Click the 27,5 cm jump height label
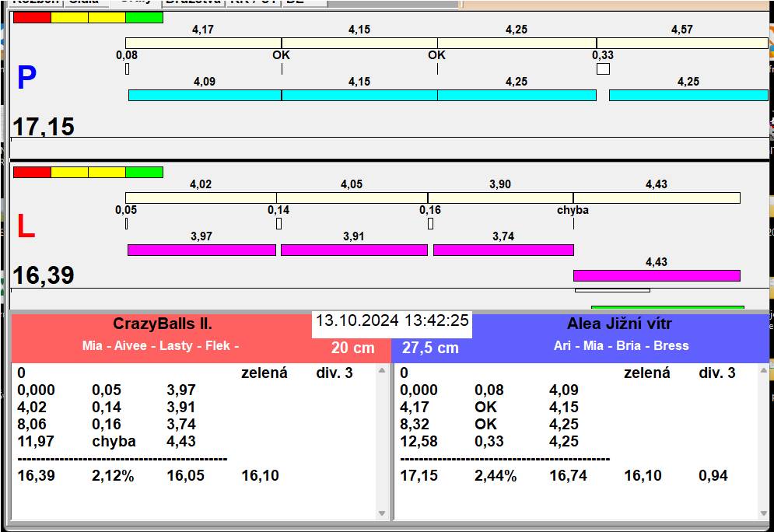The image size is (774, 532). [x=425, y=348]
